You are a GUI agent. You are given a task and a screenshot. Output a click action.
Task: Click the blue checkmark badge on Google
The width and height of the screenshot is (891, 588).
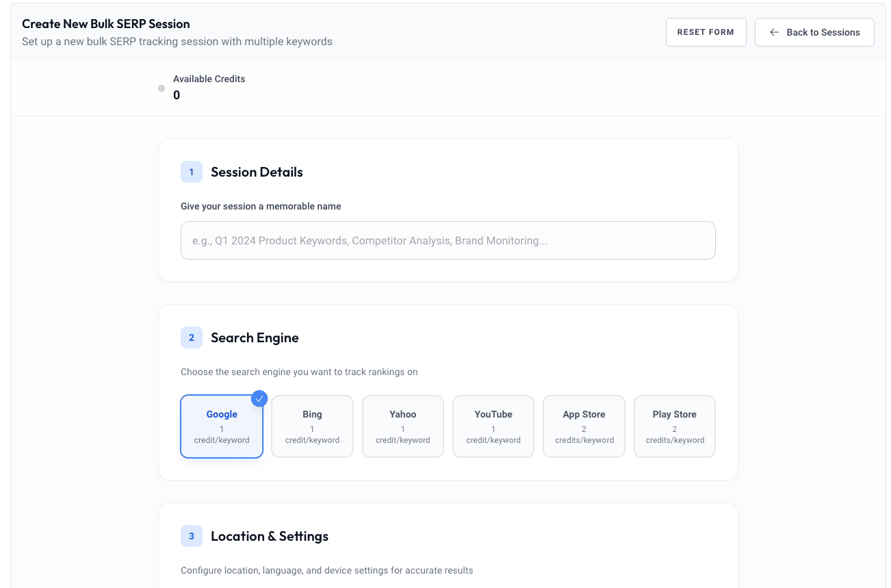(x=259, y=398)
